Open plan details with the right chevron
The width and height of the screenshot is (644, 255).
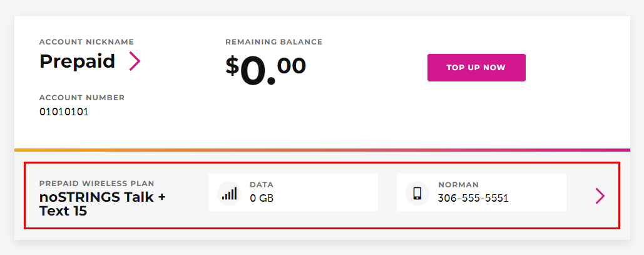click(x=600, y=196)
